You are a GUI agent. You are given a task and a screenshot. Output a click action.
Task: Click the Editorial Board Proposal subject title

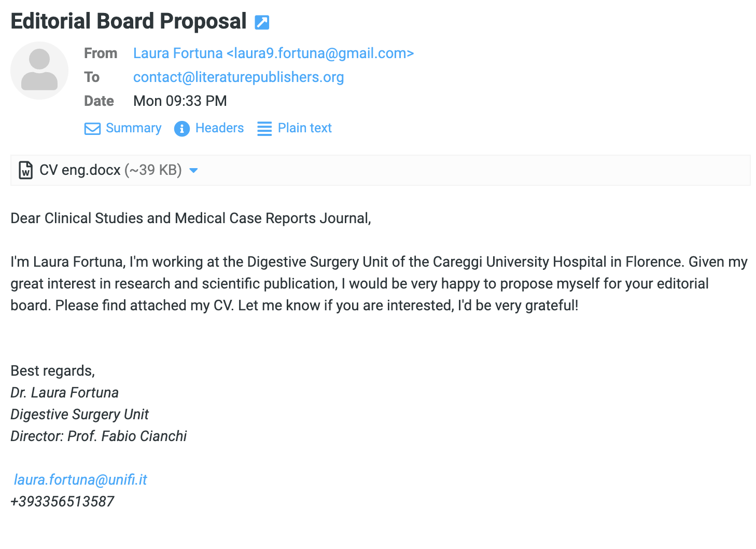click(x=129, y=21)
